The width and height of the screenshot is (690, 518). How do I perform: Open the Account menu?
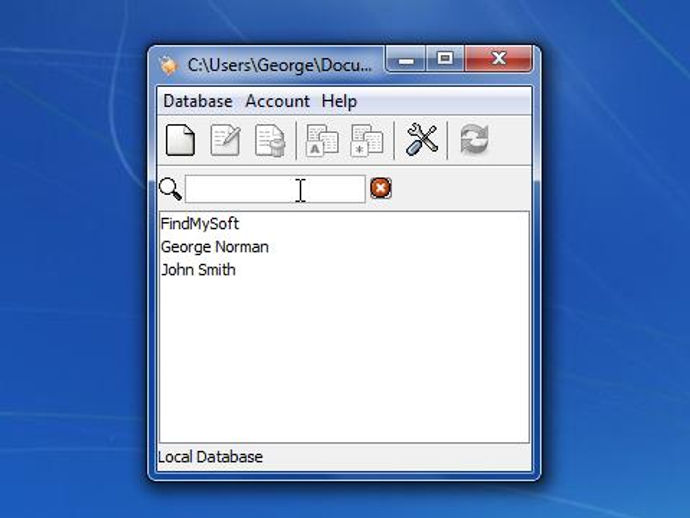tap(278, 101)
